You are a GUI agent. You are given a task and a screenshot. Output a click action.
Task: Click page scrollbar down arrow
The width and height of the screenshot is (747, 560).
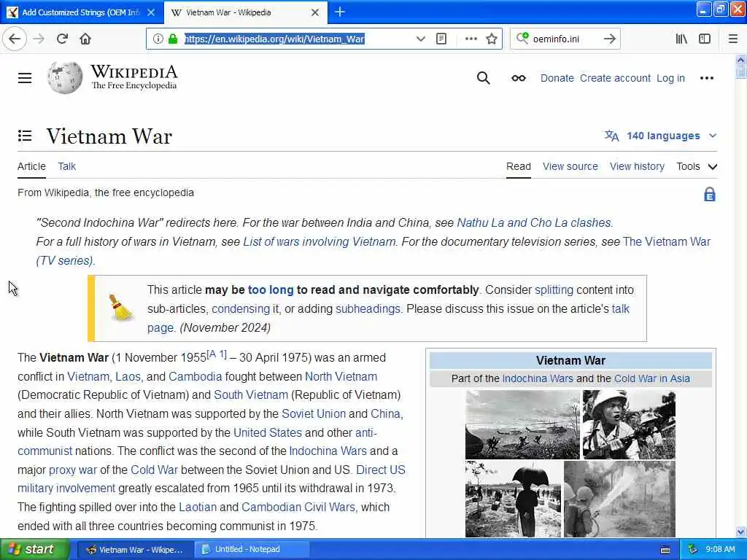(x=740, y=532)
